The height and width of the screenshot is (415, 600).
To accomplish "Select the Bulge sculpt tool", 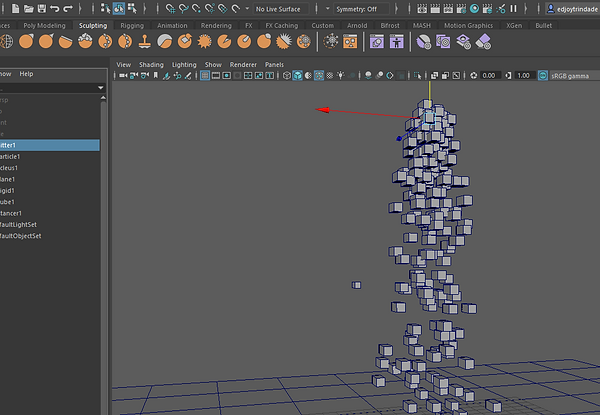I will pos(264,41).
